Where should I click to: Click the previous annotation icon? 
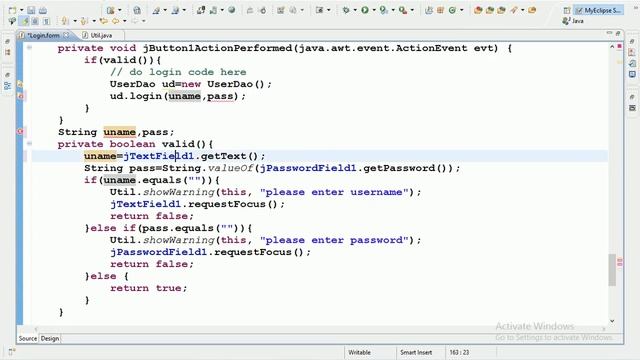point(85,21)
